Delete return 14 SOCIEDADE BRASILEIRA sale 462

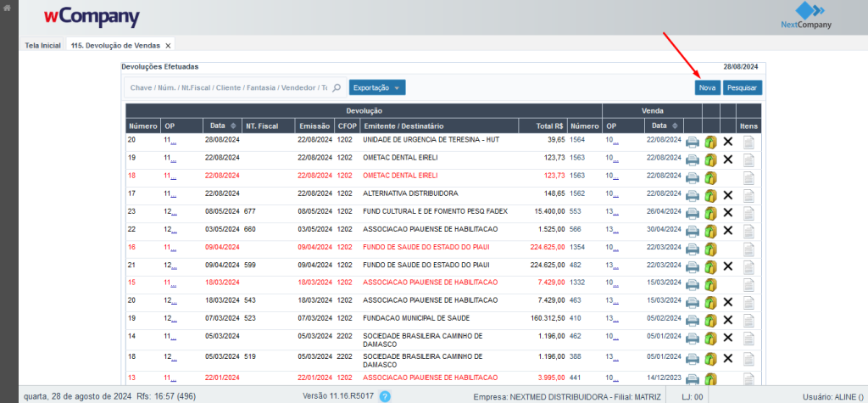(x=728, y=338)
